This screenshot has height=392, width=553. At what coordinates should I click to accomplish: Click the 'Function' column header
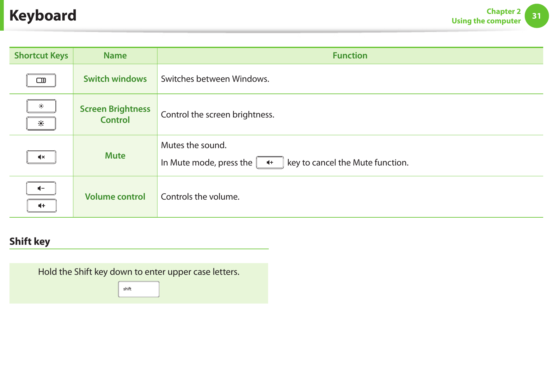point(350,56)
